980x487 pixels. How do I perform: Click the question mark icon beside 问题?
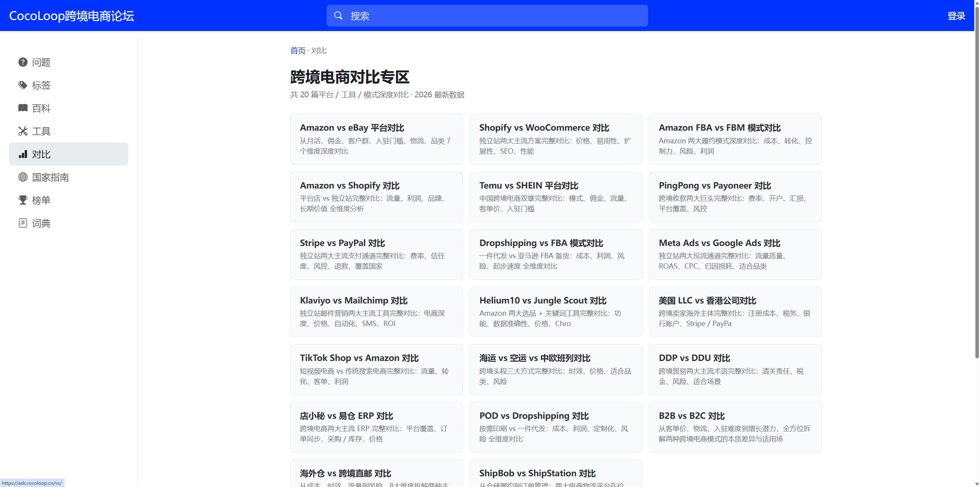[23, 62]
